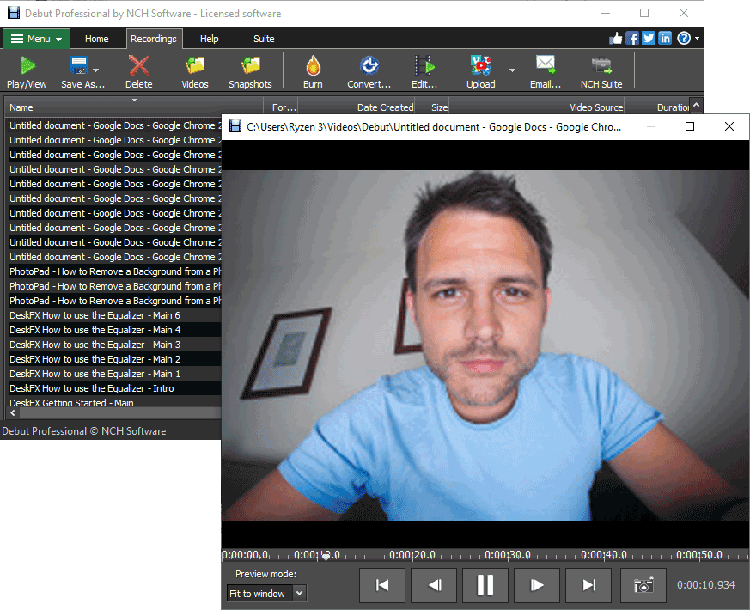Viewport: 750px width, 610px height.
Task: Open the Videos folder icon
Action: coord(195,72)
